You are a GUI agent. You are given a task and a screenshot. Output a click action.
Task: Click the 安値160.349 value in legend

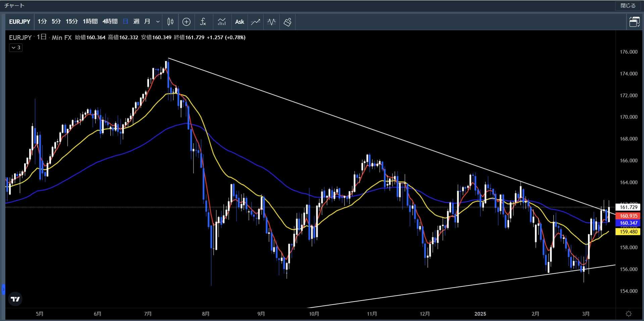click(156, 38)
